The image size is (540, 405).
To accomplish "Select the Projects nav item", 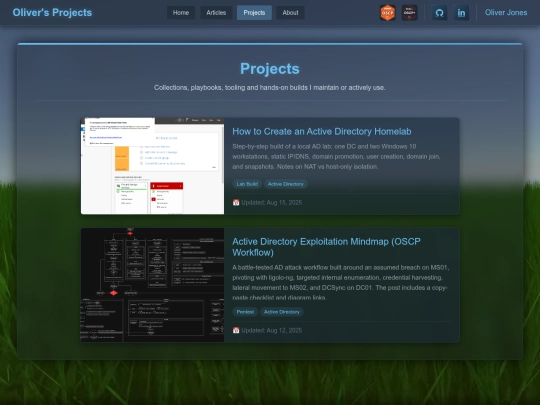I will click(x=254, y=13).
